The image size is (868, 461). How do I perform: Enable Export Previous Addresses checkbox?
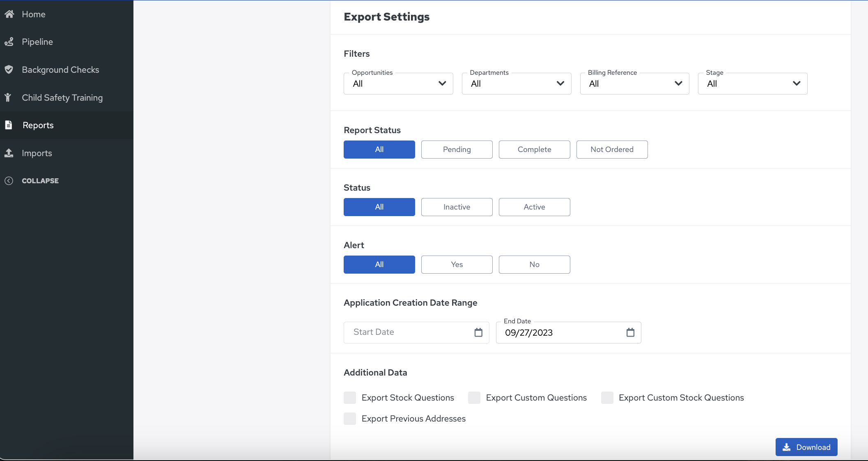click(x=350, y=419)
